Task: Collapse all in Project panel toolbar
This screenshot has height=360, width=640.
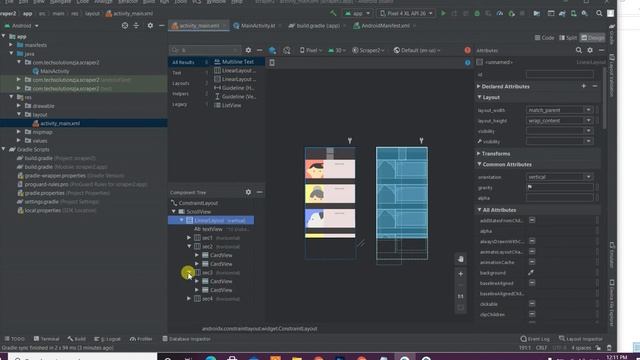Action: tap(136, 26)
